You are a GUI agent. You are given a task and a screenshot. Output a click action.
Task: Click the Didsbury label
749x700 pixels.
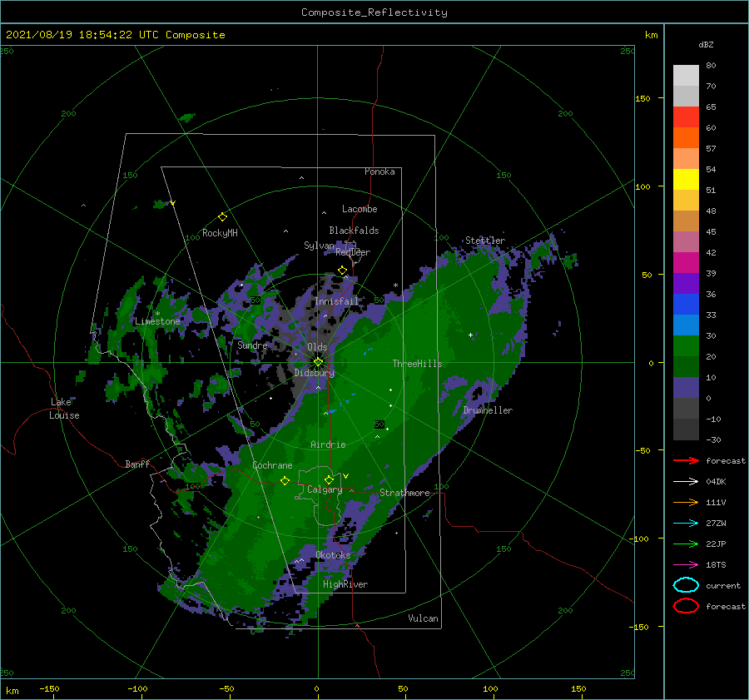click(x=315, y=373)
